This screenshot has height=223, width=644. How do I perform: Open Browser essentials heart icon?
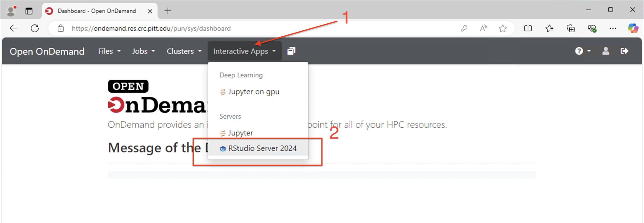(x=592, y=28)
